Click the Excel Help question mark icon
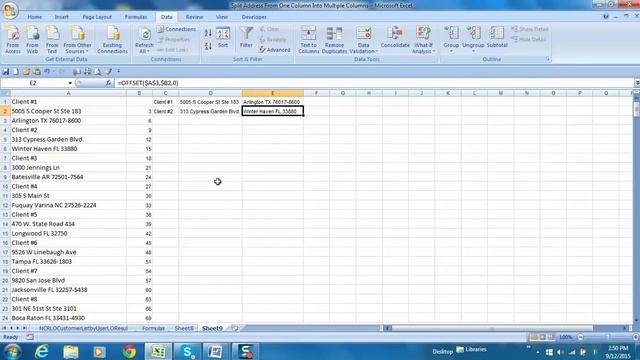Screen dimensions: 640x360 point(606,16)
